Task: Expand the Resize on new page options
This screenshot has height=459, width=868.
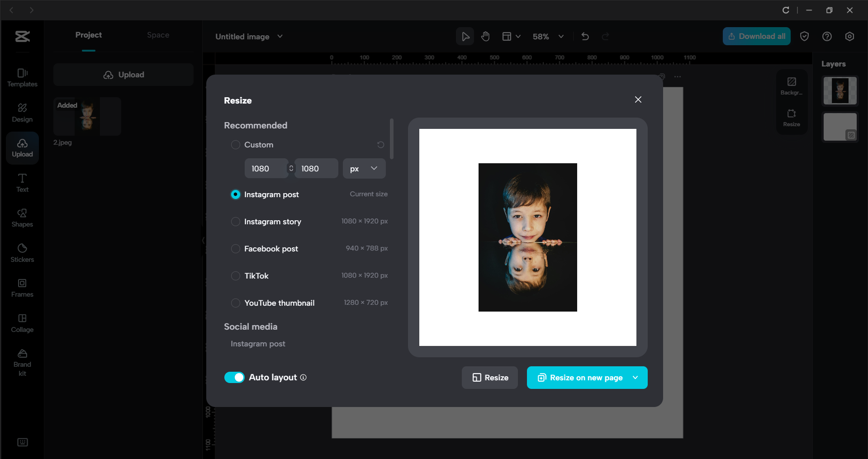Action: pyautogui.click(x=635, y=378)
